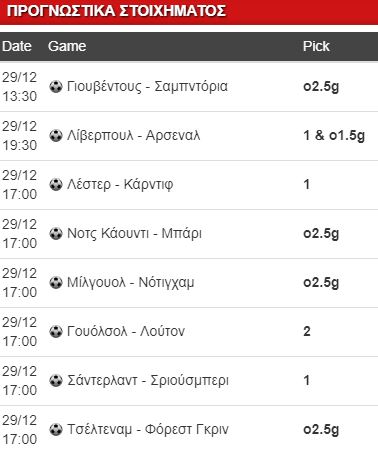Click soccer ball icon beside Τσέλτεναμ - Φόρεστ Γκριν

[56, 429]
